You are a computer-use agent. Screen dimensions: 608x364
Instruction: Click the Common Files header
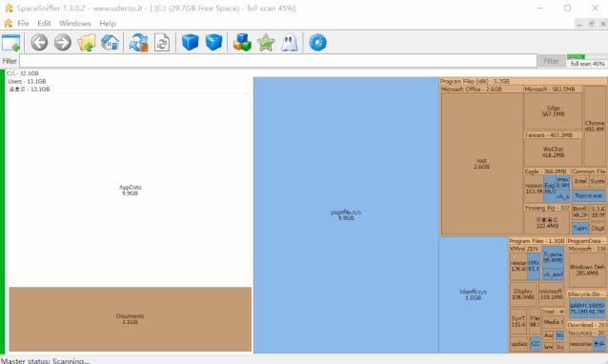coord(589,172)
